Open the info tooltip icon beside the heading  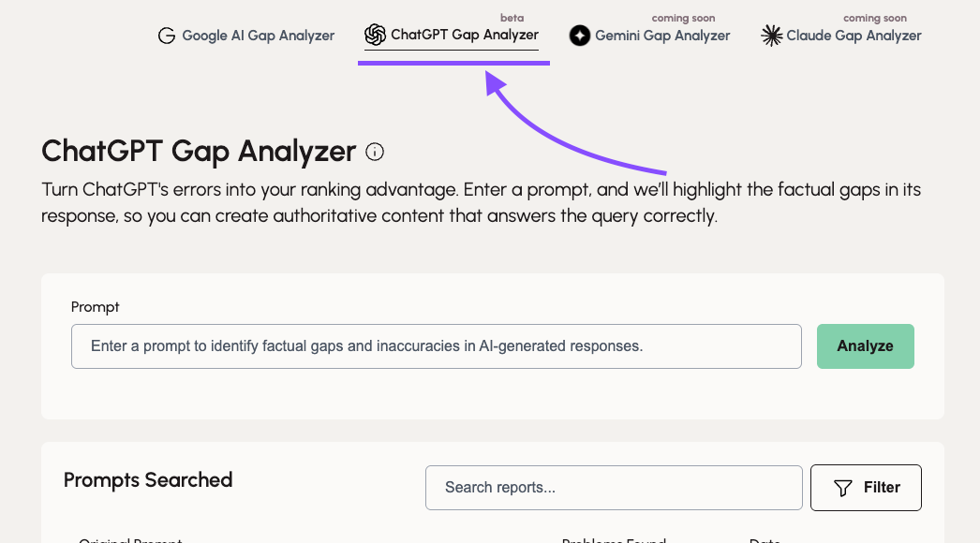(x=374, y=152)
